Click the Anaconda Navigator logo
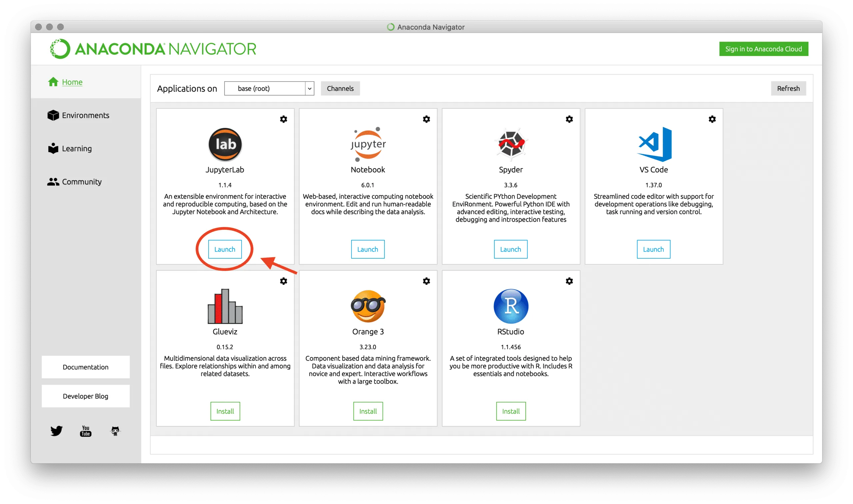This screenshot has width=853, height=504. pyautogui.click(x=153, y=49)
